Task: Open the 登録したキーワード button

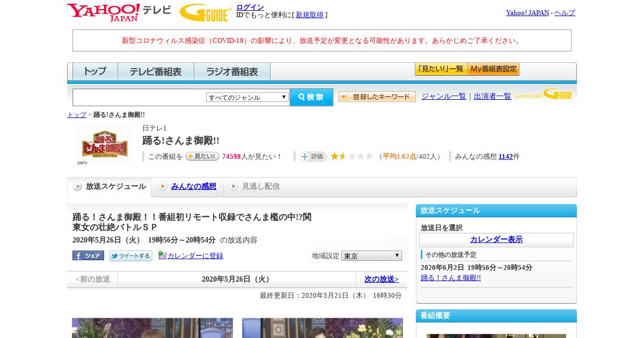Action: point(377,97)
